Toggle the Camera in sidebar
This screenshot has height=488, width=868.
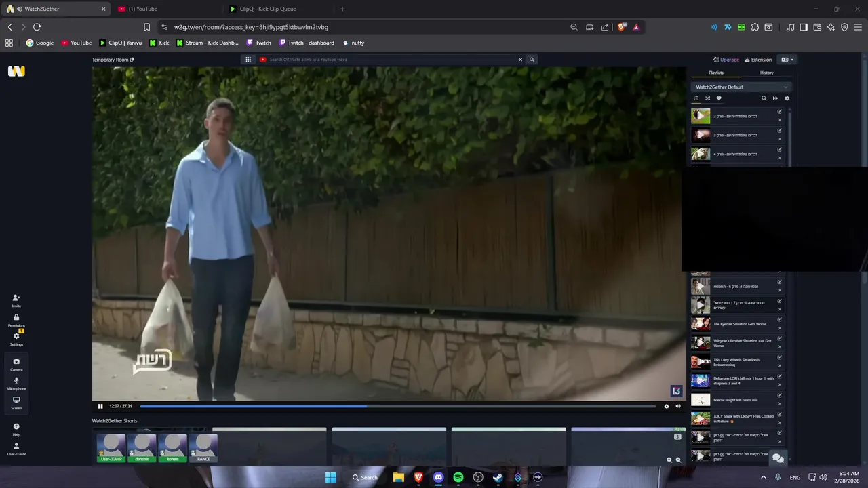[16, 365]
